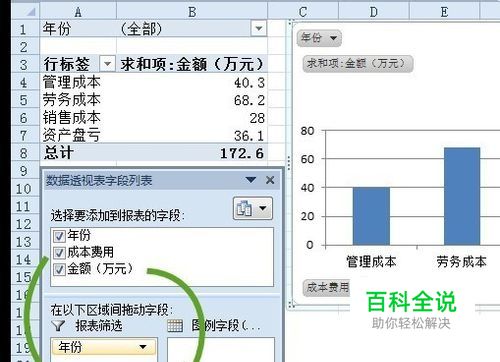Click the 报表筛选 funnel icon
This screenshot has height=362, width=500.
tap(58, 326)
